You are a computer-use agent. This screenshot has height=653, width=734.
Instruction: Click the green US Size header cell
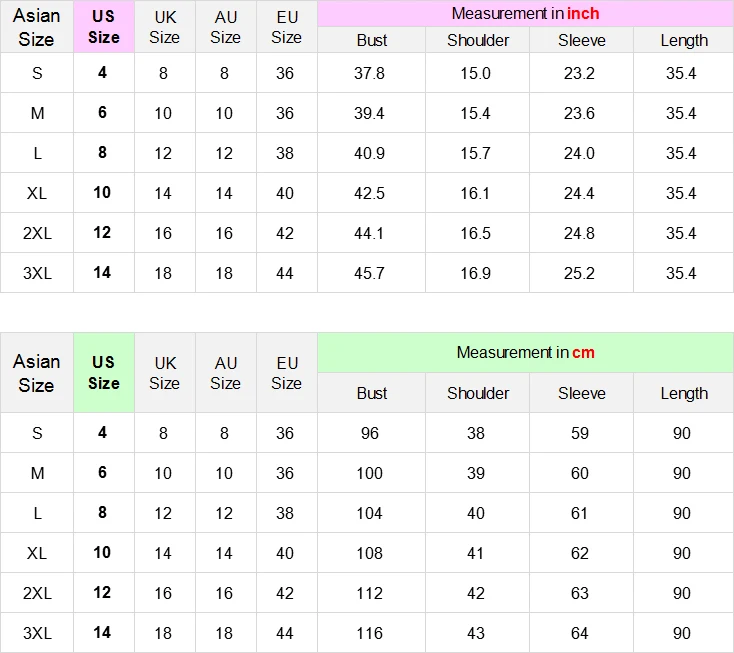click(x=104, y=373)
